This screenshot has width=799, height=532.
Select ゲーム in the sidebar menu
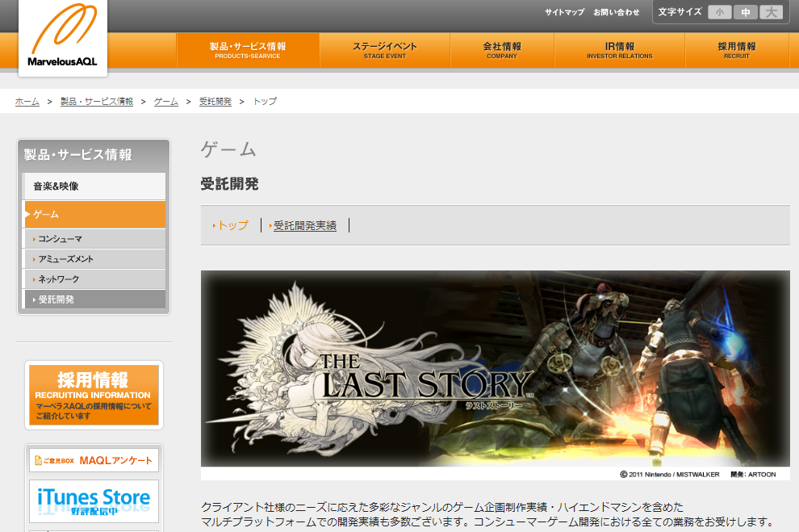click(94, 215)
